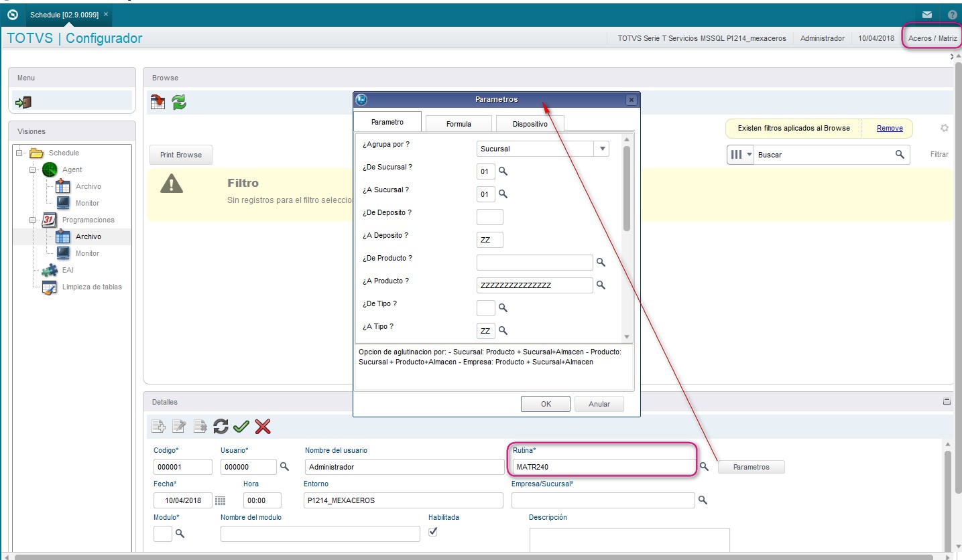Select Limpieza de tablas tree item
The width and height of the screenshot is (962, 560).
point(92,287)
